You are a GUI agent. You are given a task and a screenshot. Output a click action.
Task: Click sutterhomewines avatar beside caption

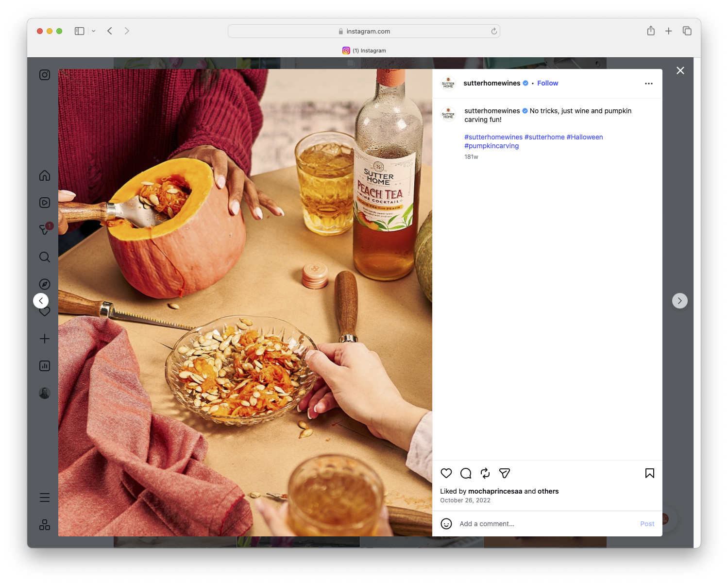[448, 114]
